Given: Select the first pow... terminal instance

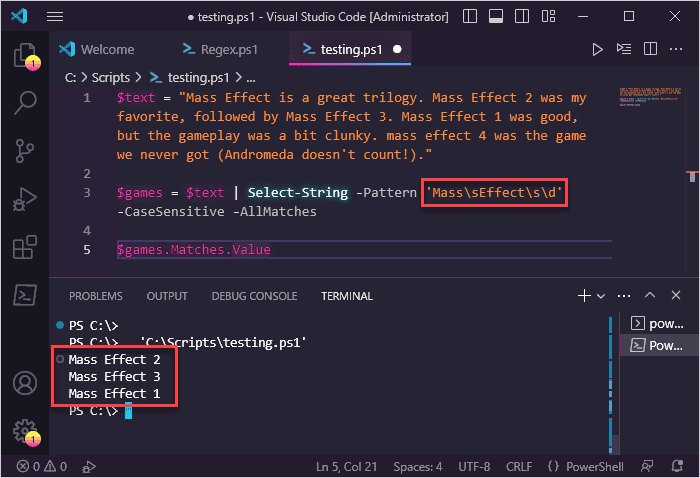Looking at the screenshot, I should click(x=658, y=323).
